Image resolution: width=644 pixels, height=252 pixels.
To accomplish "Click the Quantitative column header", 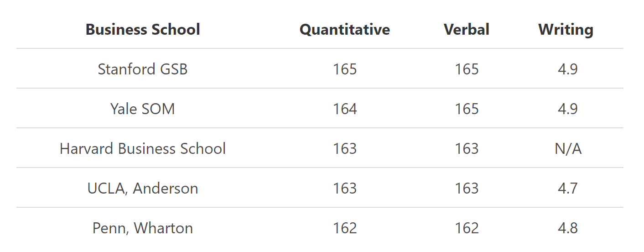I will (x=344, y=30).
